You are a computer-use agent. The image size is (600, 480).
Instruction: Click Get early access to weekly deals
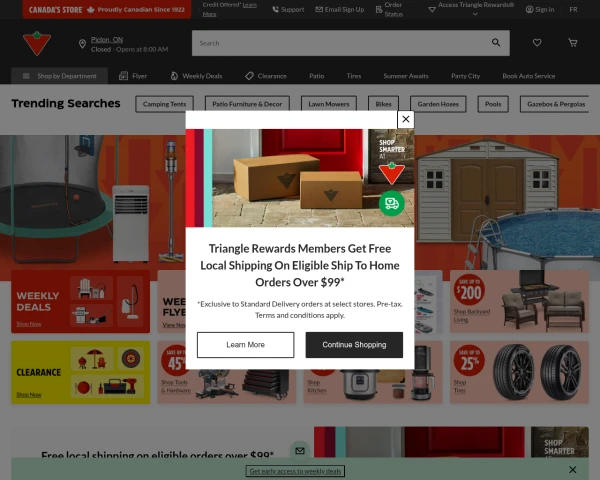point(295,471)
